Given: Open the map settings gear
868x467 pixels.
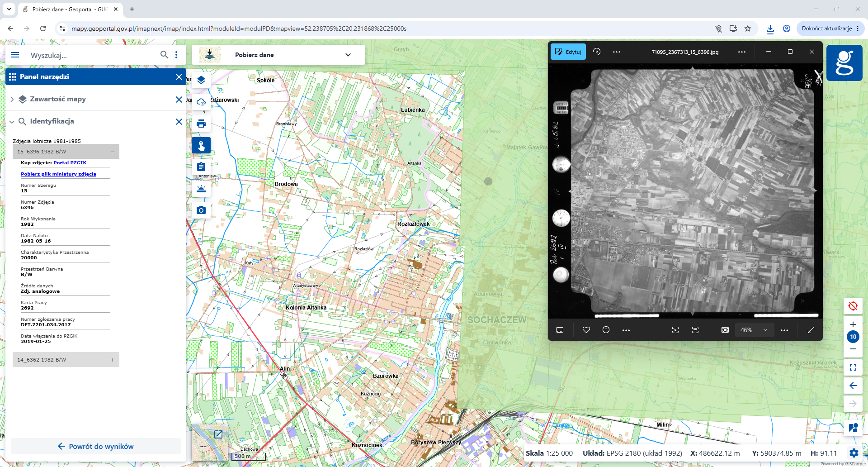Looking at the screenshot, I should [854, 453].
